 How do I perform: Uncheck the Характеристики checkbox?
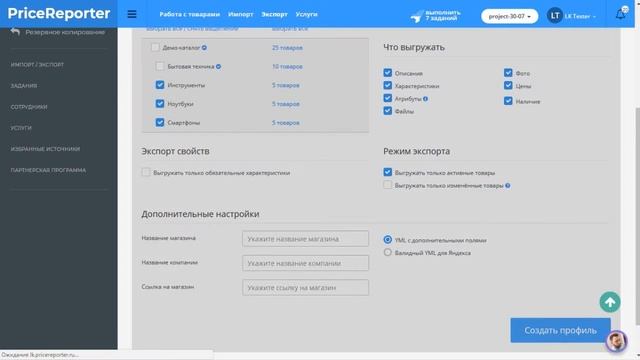[x=388, y=85]
